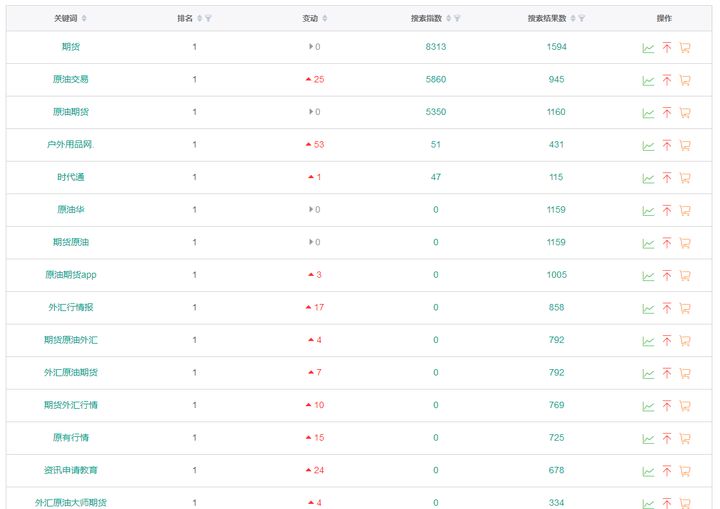Viewport: 720px width, 509px height.
Task: Click top-arrow icon in 原油交易 row
Action: point(667,80)
